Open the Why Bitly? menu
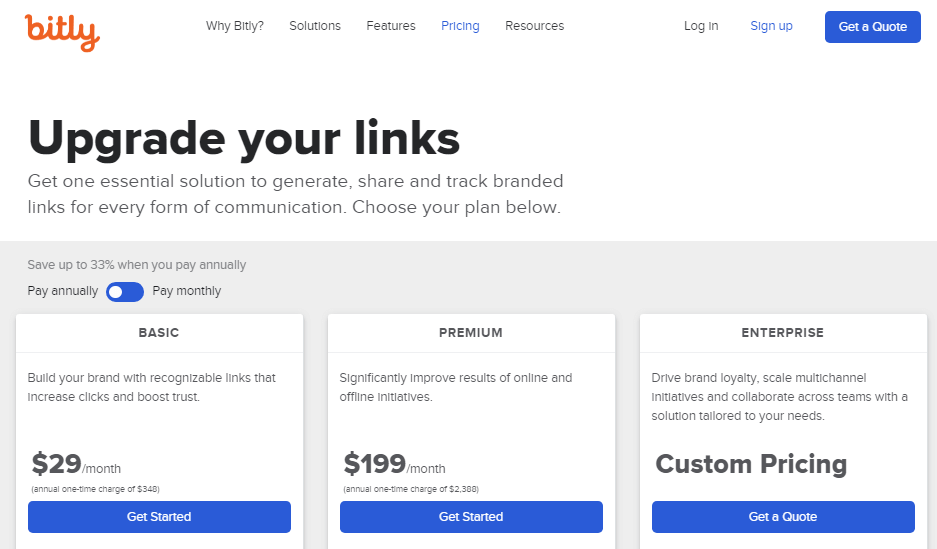The image size is (937, 549). pos(235,26)
